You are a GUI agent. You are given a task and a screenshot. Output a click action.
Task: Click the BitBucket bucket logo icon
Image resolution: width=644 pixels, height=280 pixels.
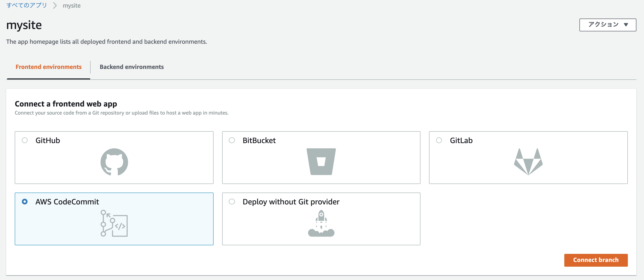coord(321,162)
